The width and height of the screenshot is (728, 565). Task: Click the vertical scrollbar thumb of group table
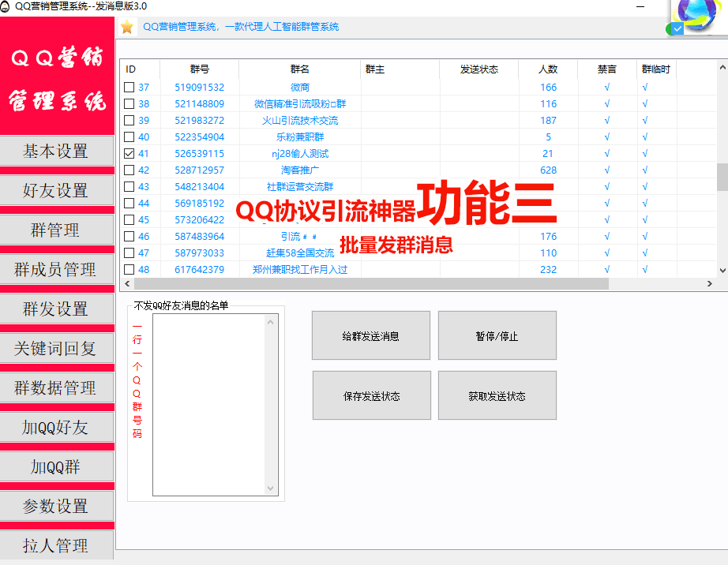(722, 177)
